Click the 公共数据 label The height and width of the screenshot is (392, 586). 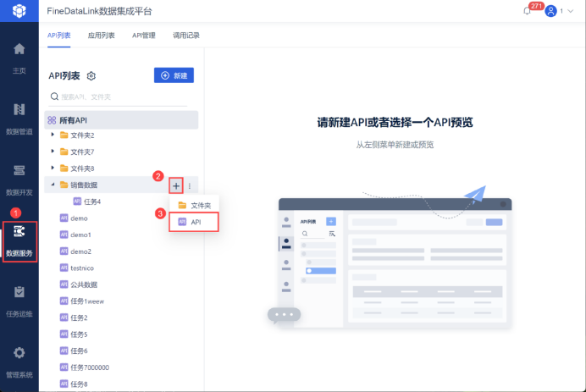84,284
